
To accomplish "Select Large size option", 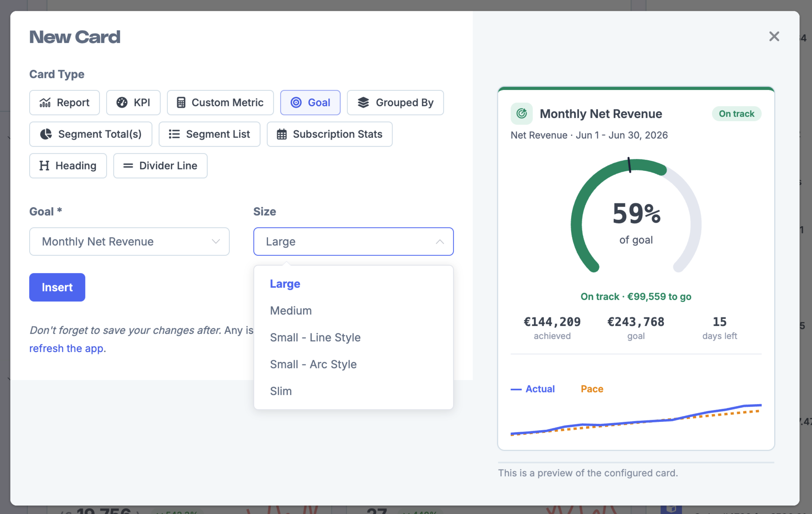I will click(353, 284).
